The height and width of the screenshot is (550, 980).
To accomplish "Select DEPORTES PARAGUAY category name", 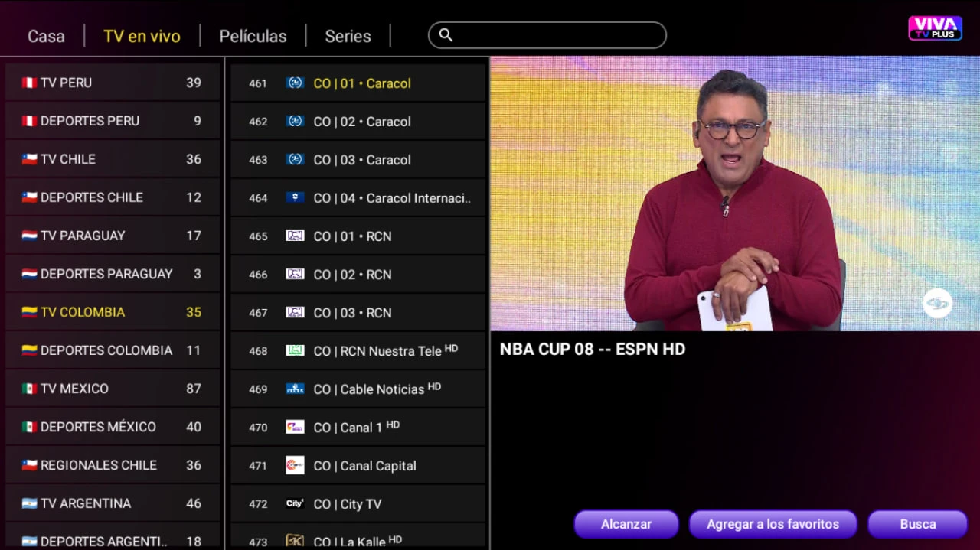I will (x=106, y=274).
